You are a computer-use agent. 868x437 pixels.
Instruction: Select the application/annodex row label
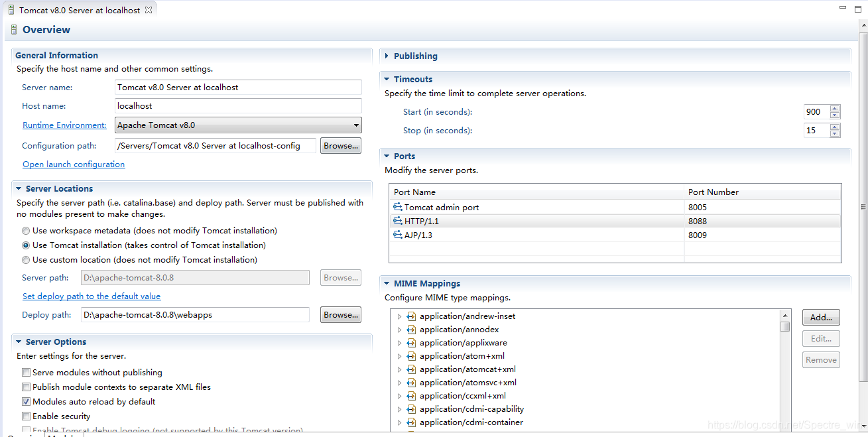459,330
